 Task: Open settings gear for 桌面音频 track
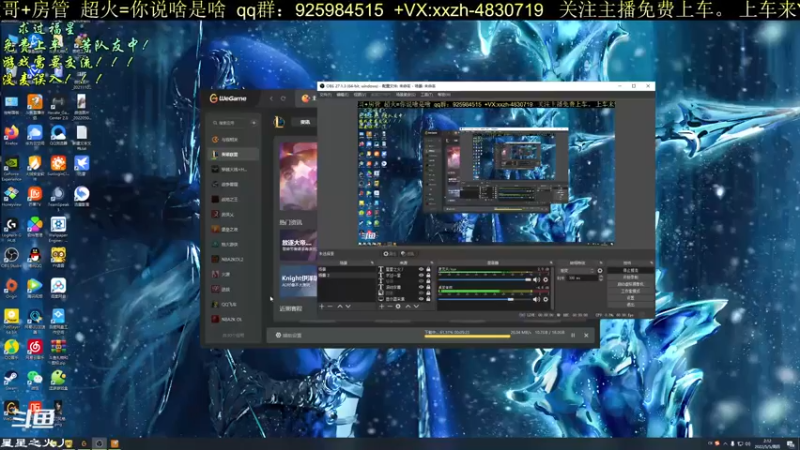pos(545,299)
